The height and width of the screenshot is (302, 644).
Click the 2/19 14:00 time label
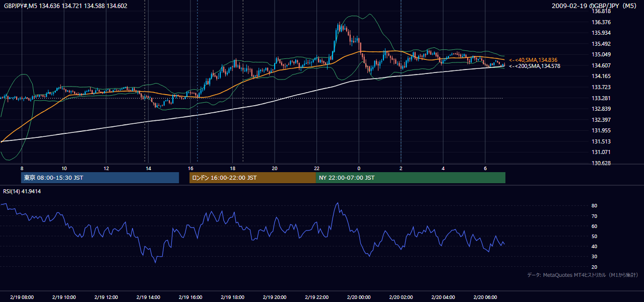(148, 297)
